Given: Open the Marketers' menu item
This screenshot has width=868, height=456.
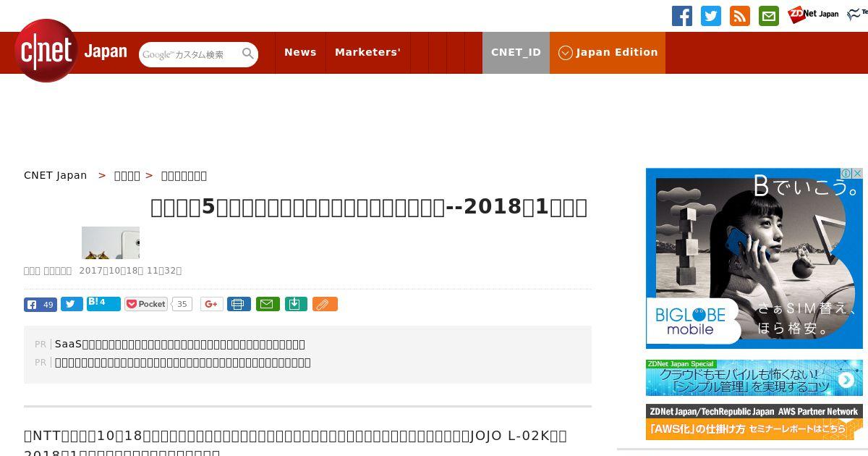Looking at the screenshot, I should [x=367, y=52].
